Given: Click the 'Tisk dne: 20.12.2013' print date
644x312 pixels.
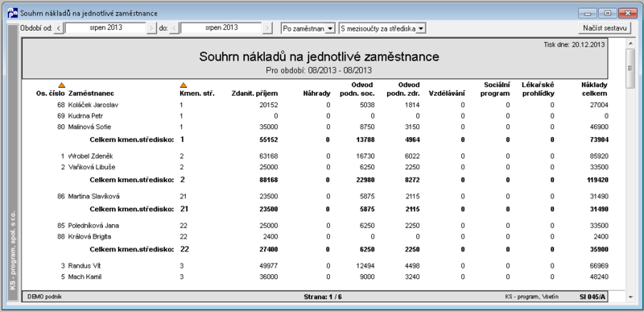Looking at the screenshot, I should (x=574, y=45).
